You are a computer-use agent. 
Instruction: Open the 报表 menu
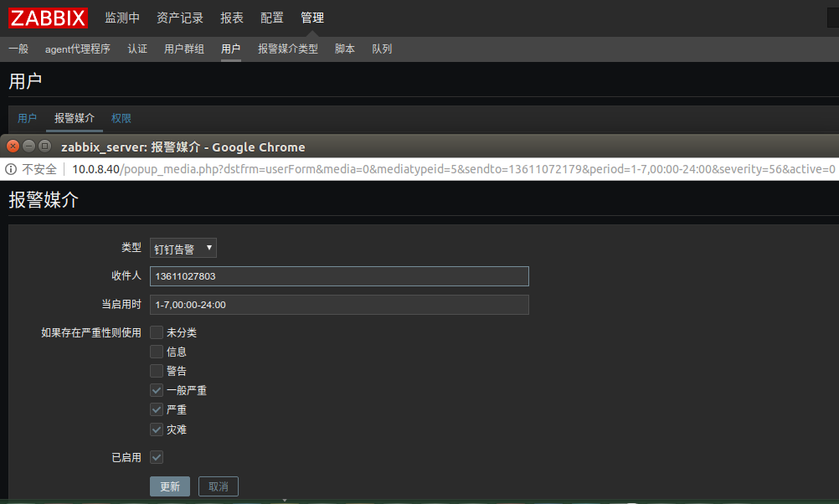pyautogui.click(x=232, y=18)
